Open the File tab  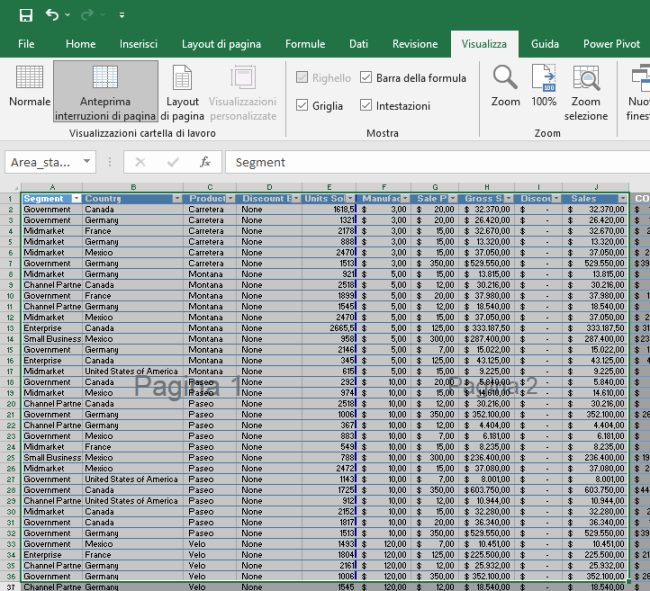pyautogui.click(x=26, y=44)
